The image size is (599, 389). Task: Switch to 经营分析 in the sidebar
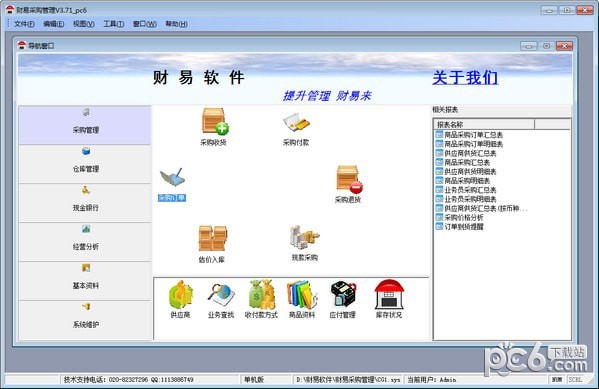pyautogui.click(x=85, y=242)
